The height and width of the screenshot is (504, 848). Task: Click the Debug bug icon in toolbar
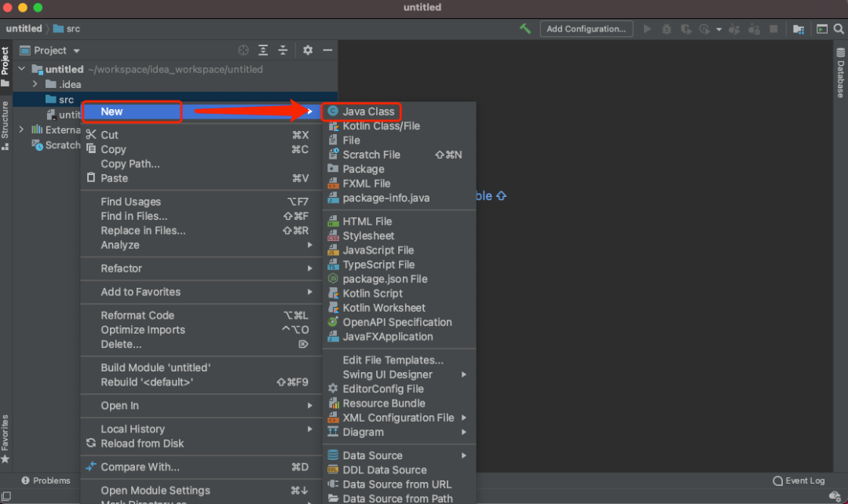click(x=667, y=29)
